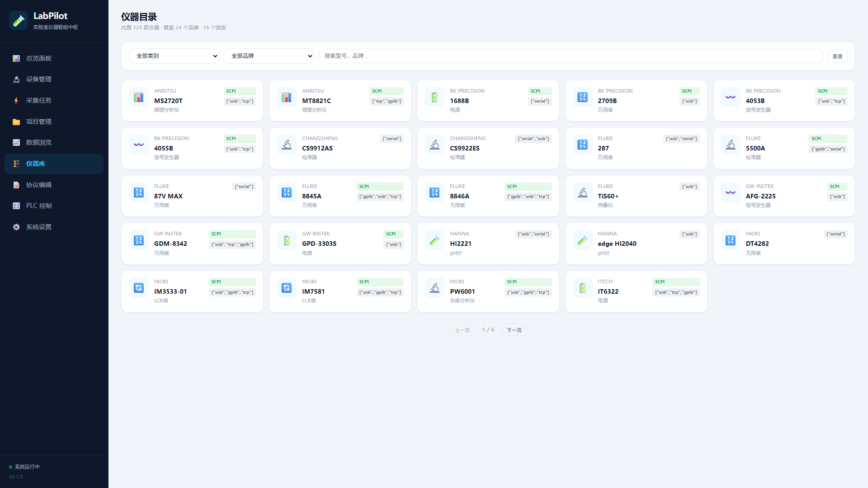868x488 pixels.
Task: Click the 系统设置 gear icon
Action: coord(16,227)
